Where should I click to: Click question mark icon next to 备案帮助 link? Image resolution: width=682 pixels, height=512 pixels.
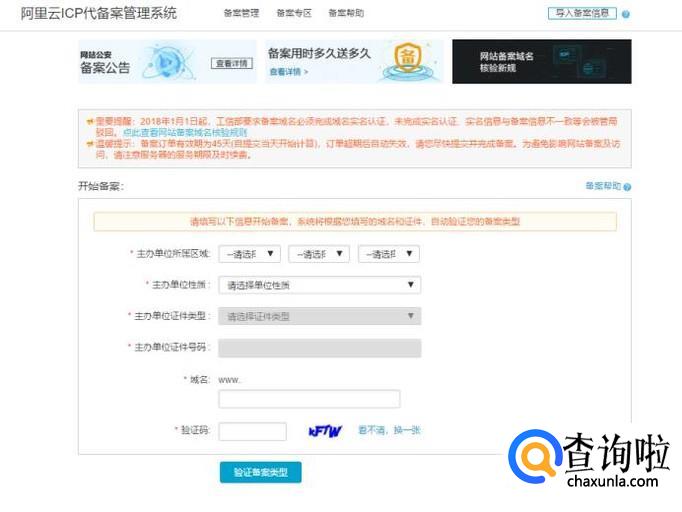pos(627,187)
